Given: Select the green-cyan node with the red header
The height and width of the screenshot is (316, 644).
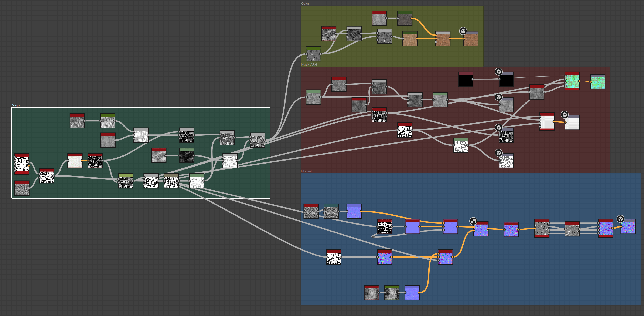Looking at the screenshot, I should [x=572, y=81].
